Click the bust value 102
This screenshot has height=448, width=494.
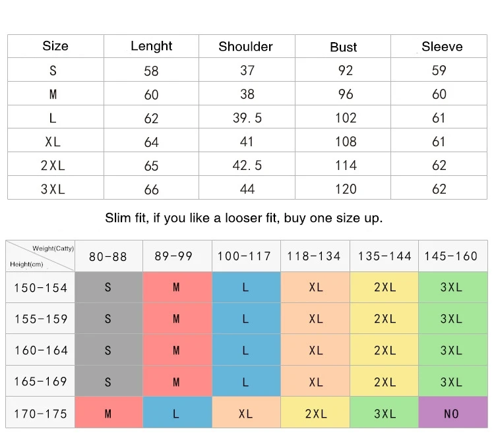346,118
